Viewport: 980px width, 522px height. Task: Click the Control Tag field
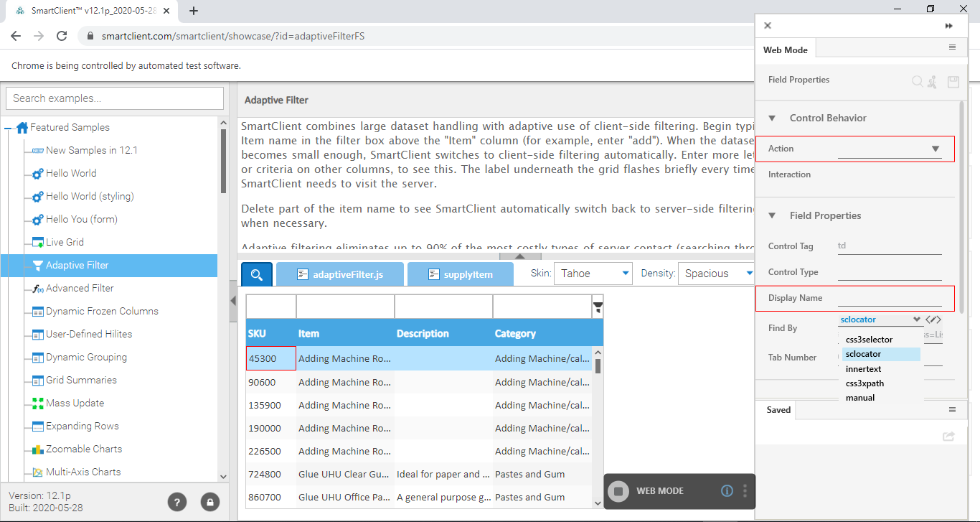pos(890,246)
